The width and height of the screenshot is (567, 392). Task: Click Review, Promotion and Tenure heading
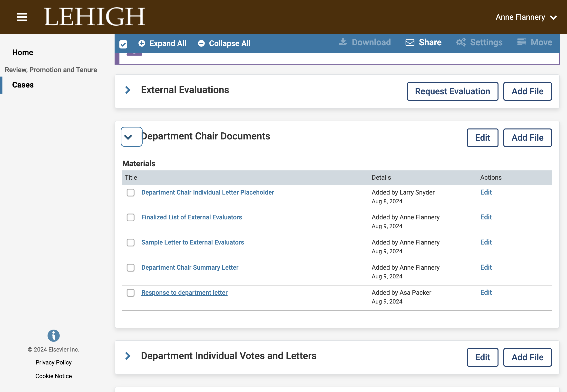(x=51, y=70)
